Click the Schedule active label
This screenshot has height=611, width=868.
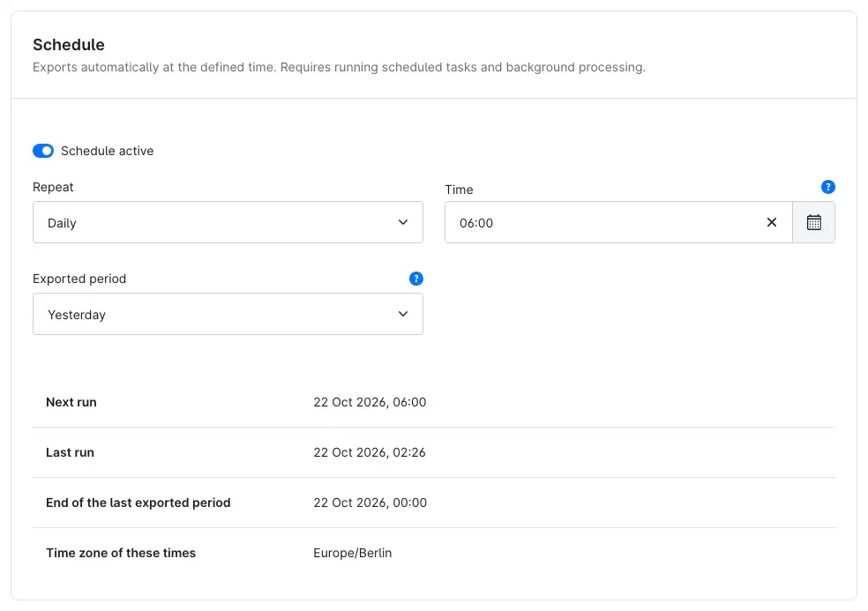tap(108, 151)
